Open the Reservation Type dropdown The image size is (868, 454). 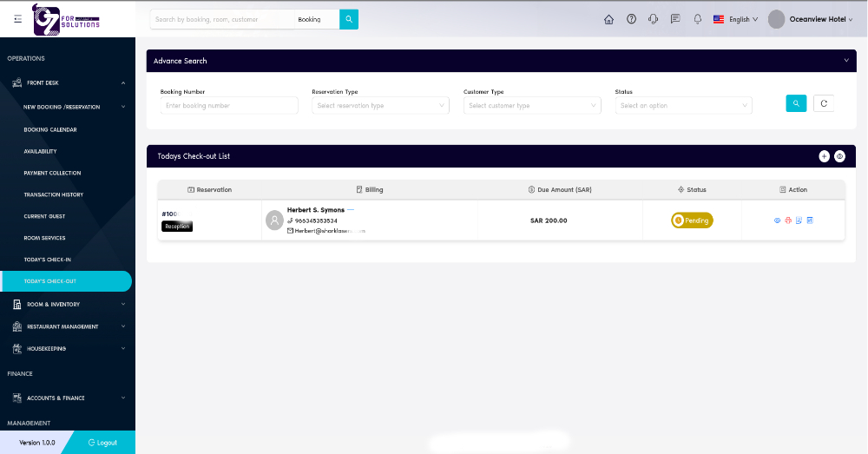tap(380, 105)
